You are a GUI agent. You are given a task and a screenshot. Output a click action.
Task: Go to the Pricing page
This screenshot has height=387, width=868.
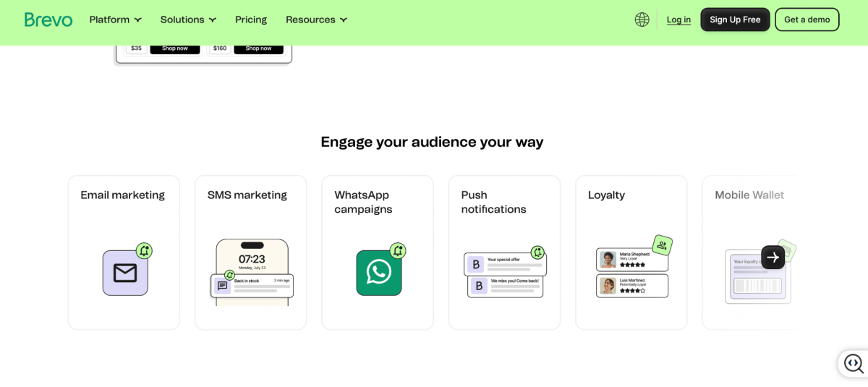pyautogui.click(x=251, y=20)
